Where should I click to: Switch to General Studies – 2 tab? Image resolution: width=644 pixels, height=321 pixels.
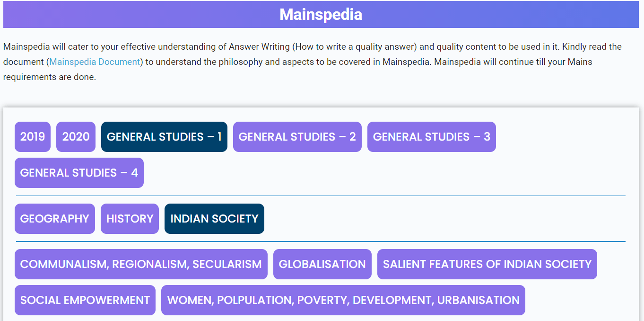pos(297,137)
